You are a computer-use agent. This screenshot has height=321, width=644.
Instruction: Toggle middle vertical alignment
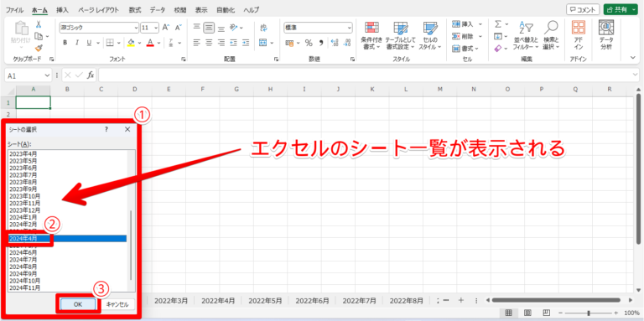[209, 28]
